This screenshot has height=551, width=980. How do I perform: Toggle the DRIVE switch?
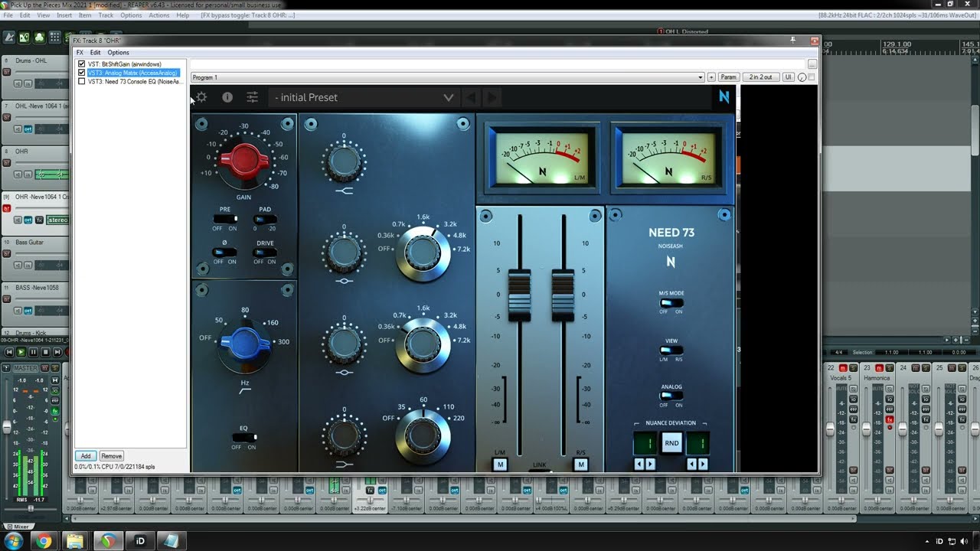click(x=265, y=253)
